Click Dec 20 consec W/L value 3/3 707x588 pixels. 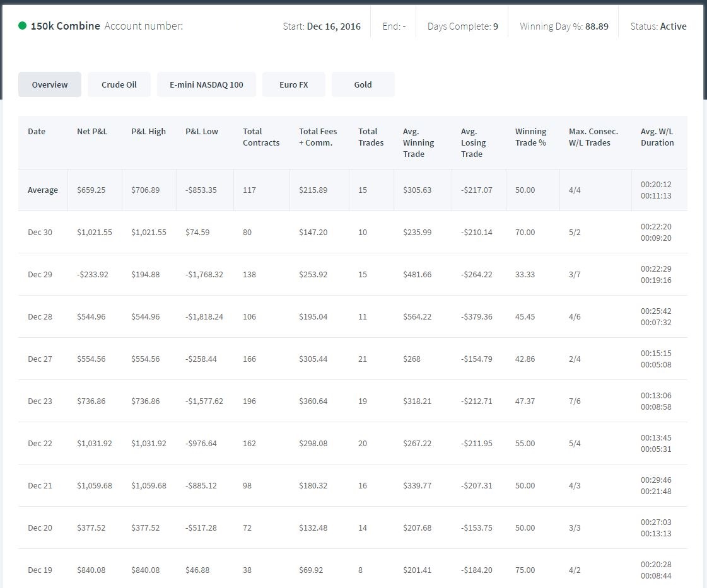click(x=575, y=527)
